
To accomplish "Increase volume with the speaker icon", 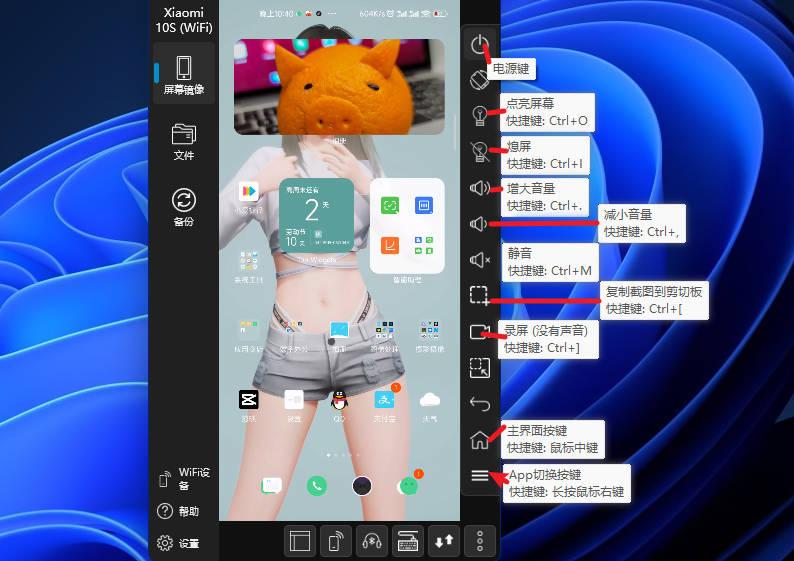I will coord(480,187).
